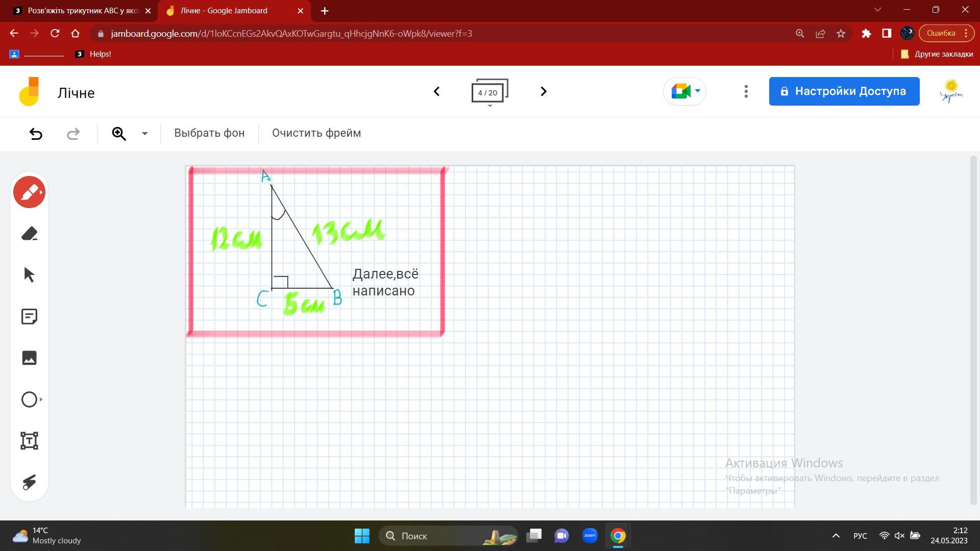Open Настройки Доступа sharing settings
Viewport: 980px width, 551px height.
tap(844, 91)
